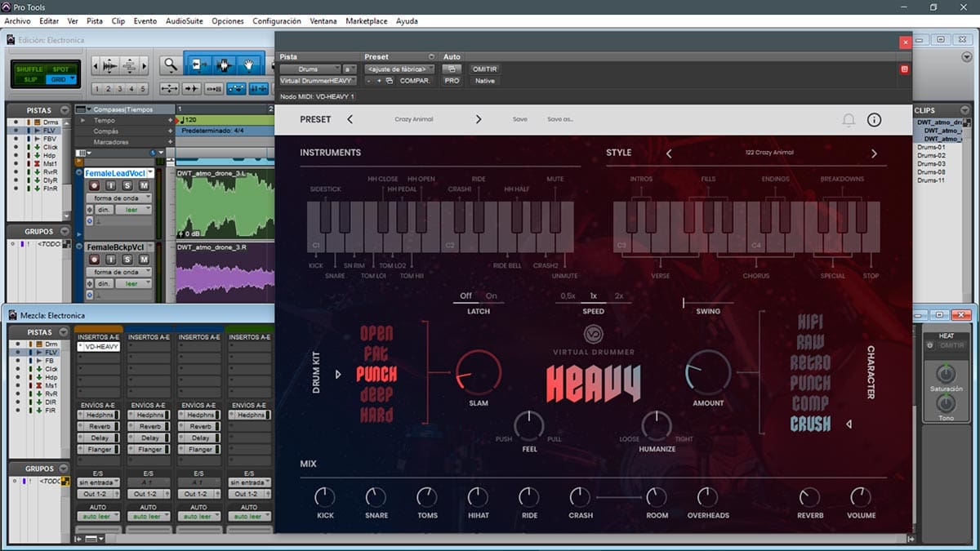Image resolution: width=980 pixels, height=551 pixels.
Task: Expand the Drum Kit selector arrow
Action: 338,375
